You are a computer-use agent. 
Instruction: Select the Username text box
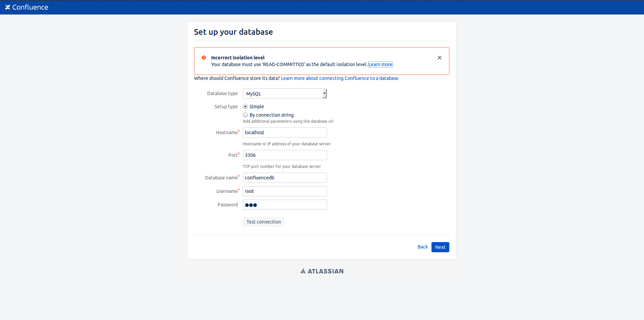tap(285, 191)
